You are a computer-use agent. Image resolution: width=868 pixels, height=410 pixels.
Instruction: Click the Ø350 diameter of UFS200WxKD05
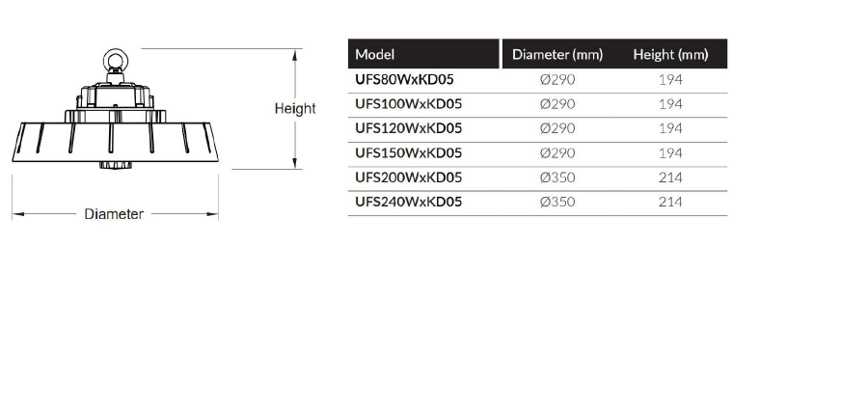click(557, 178)
